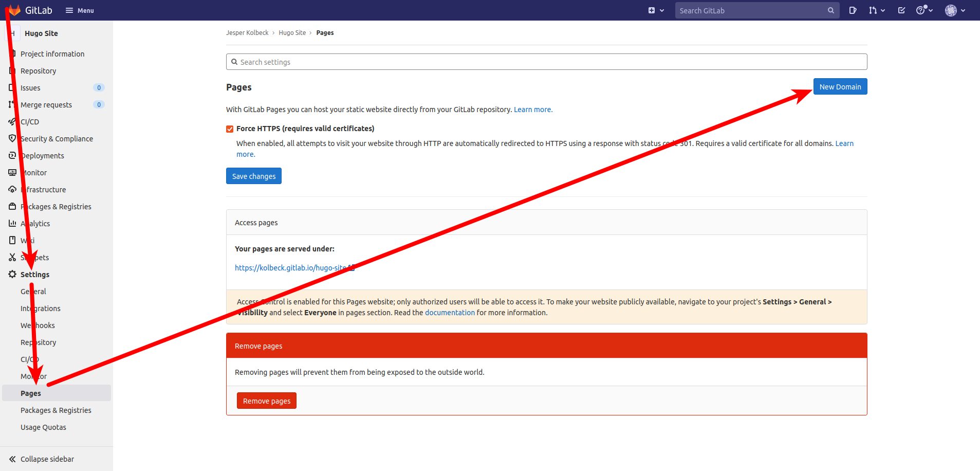Focus the Search GitLab field
The image size is (980, 471).
coord(757,10)
